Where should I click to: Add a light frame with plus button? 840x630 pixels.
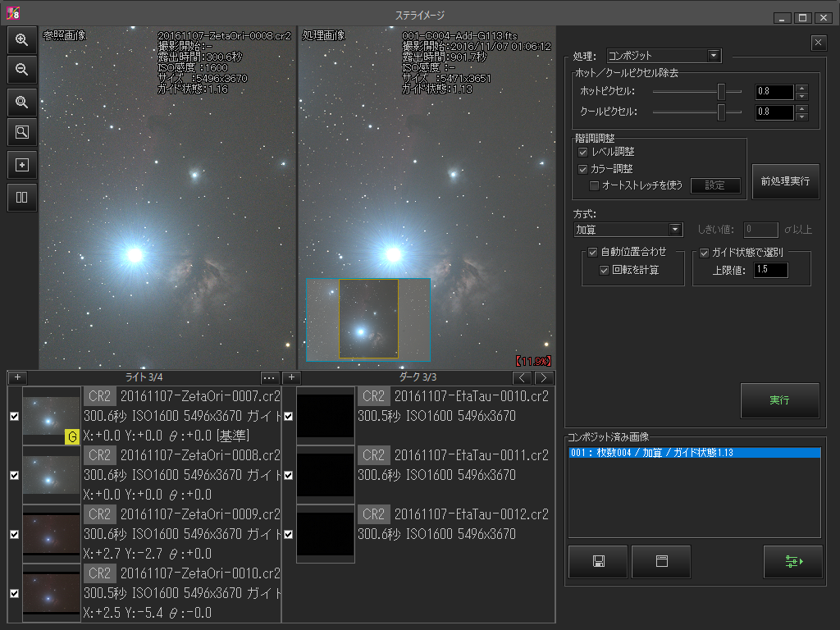click(x=18, y=378)
